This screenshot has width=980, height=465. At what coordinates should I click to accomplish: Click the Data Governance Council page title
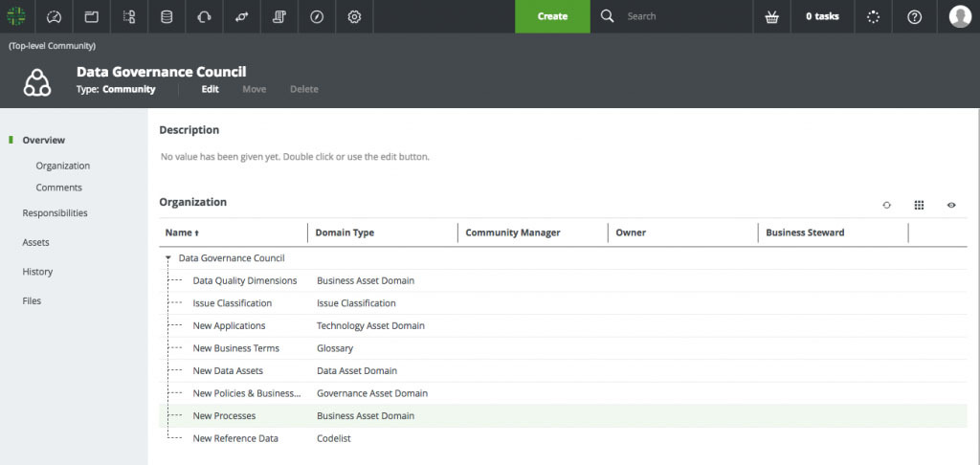(161, 72)
